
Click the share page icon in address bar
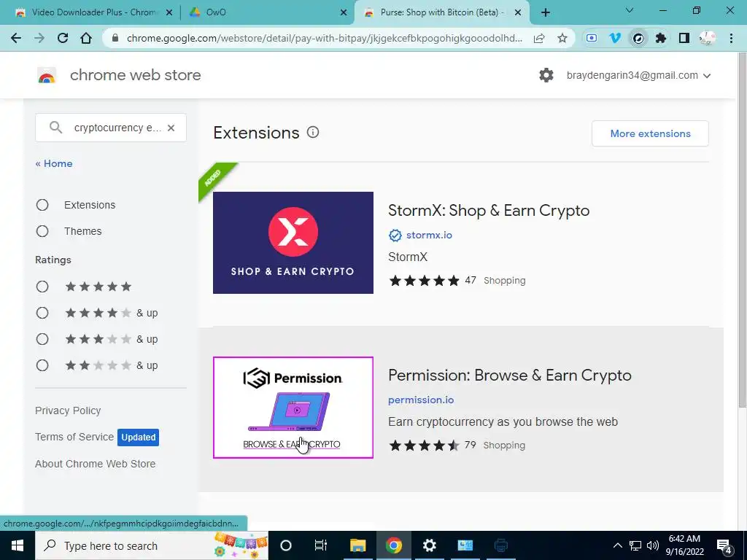[539, 38]
